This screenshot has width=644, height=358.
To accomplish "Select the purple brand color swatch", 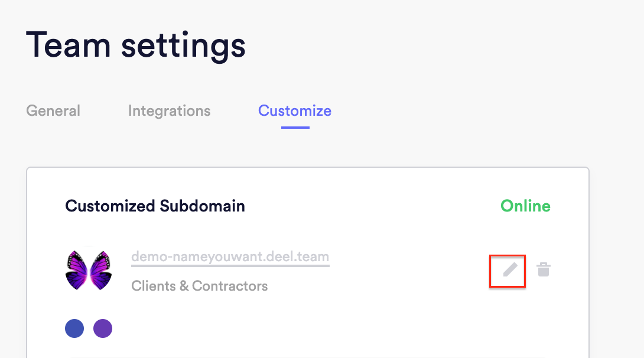I will pos(103,328).
